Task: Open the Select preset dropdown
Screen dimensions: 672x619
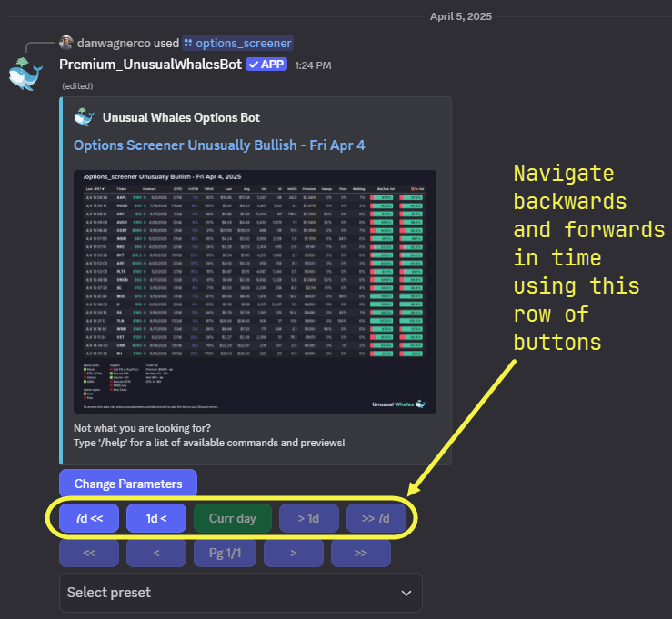Action: [x=241, y=593]
